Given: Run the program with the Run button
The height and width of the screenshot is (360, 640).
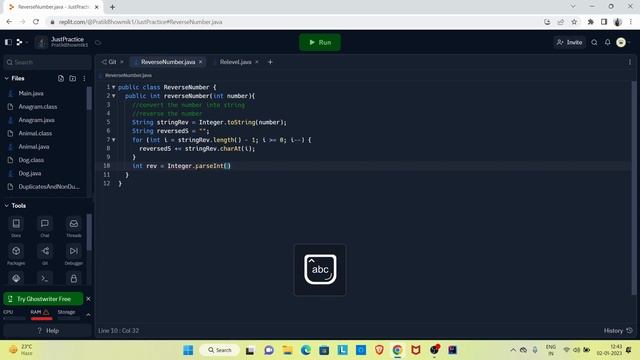Looking at the screenshot, I should point(320,42).
